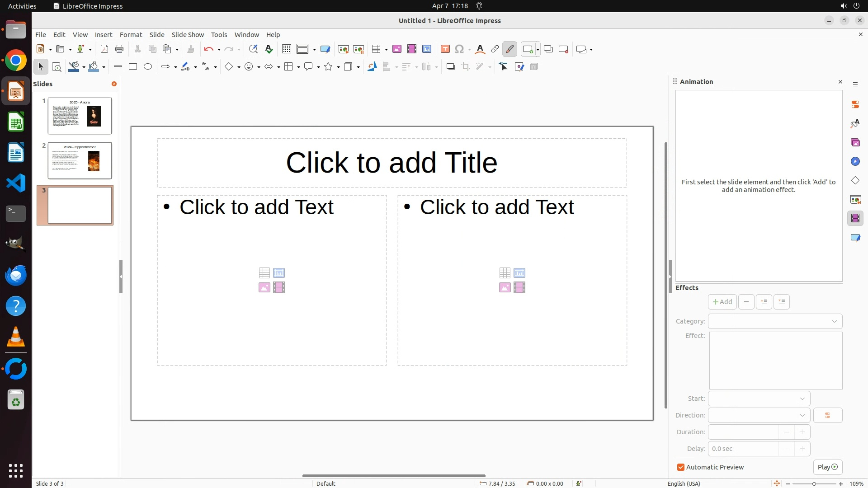This screenshot has width=868, height=488.
Task: Click the Play animation button
Action: (x=827, y=467)
